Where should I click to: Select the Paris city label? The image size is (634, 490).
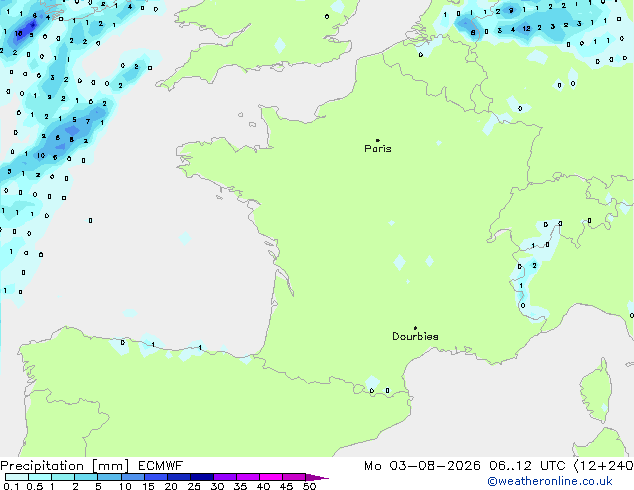(378, 149)
